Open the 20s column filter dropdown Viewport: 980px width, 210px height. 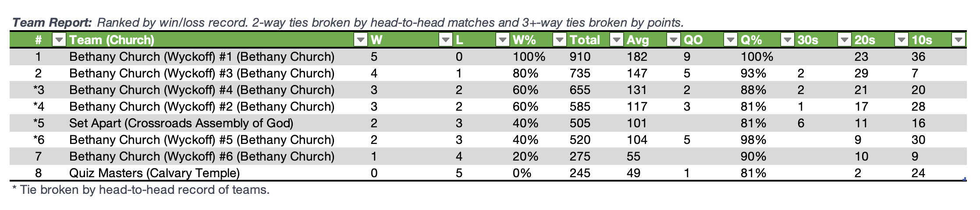pyautogui.click(x=901, y=40)
